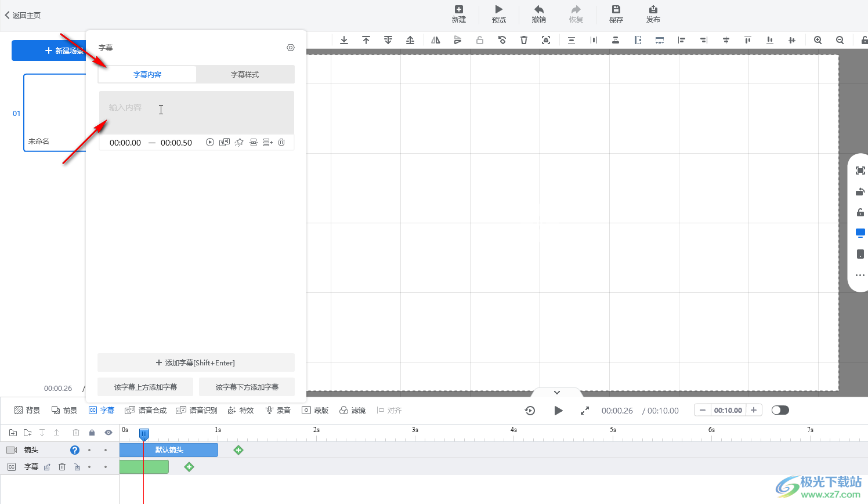Lock all tracks with padlock icon
Image resolution: width=868 pixels, height=504 pixels.
click(x=92, y=433)
